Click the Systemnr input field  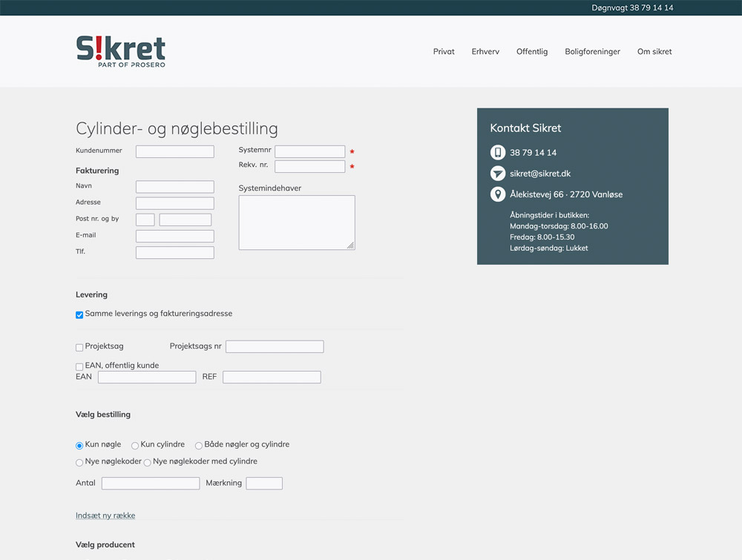(309, 151)
